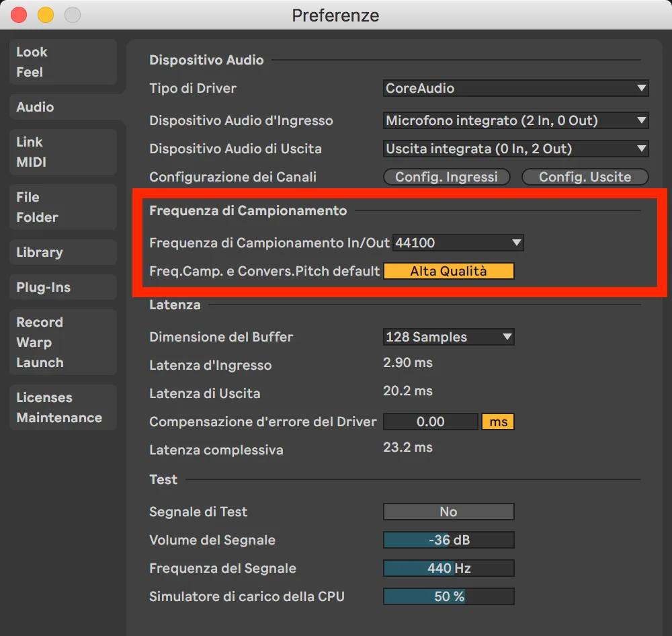Image resolution: width=672 pixels, height=636 pixels.
Task: Open the Uscita integrata output device dropdown
Action: pos(515,149)
